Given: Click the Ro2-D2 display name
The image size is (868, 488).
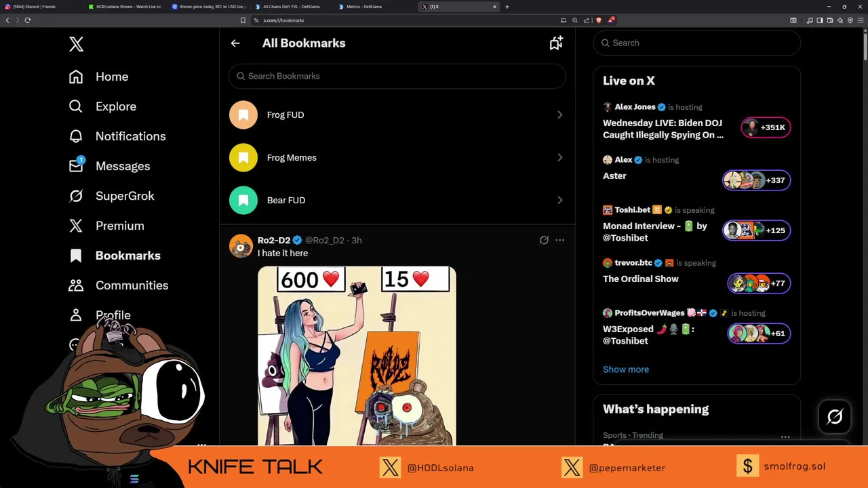Looking at the screenshot, I should coord(274,240).
